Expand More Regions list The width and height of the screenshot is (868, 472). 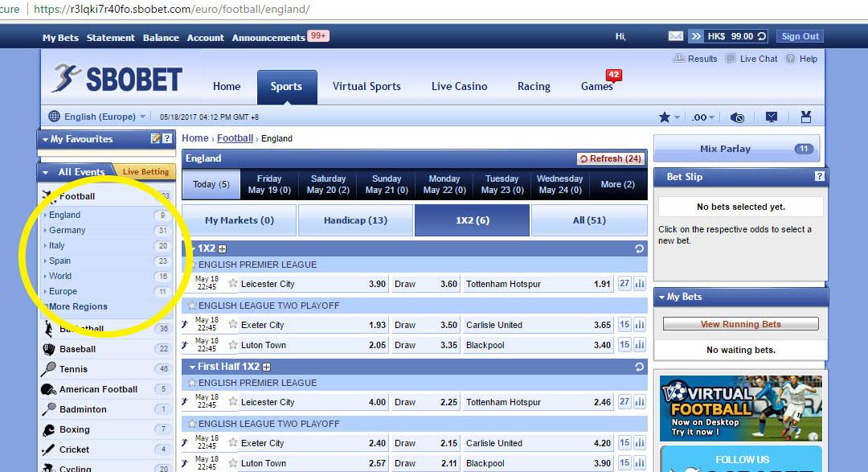pyautogui.click(x=77, y=306)
